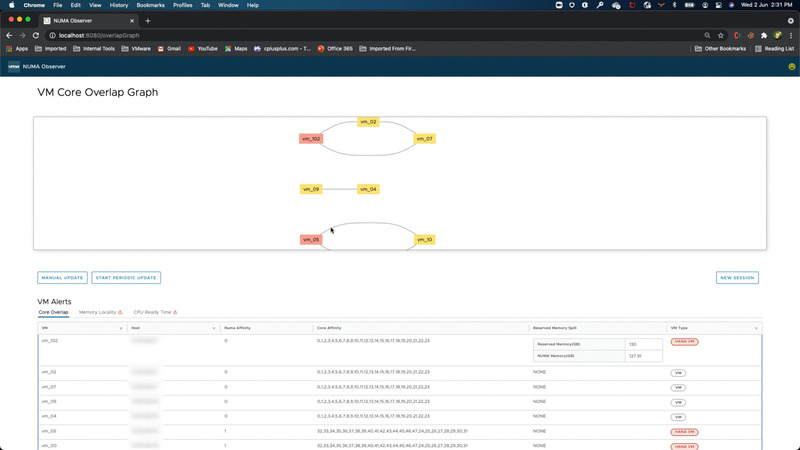Open the VM Type column filter
Screen dimensions: 800x450
756,328
